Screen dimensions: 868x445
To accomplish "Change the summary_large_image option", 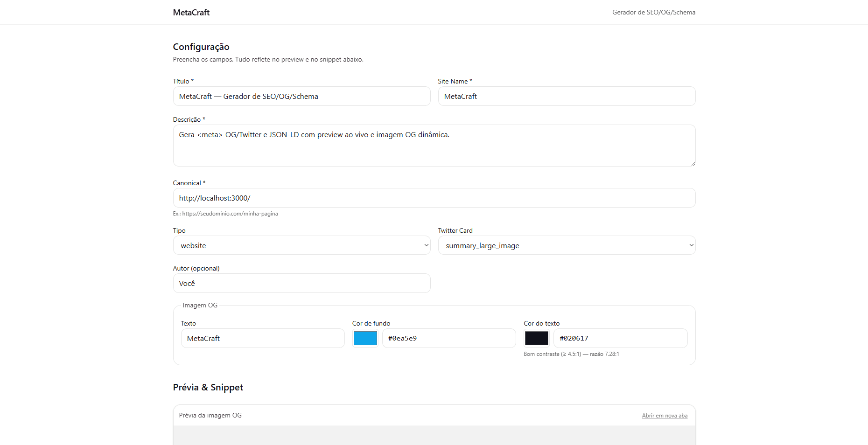I will coord(567,245).
